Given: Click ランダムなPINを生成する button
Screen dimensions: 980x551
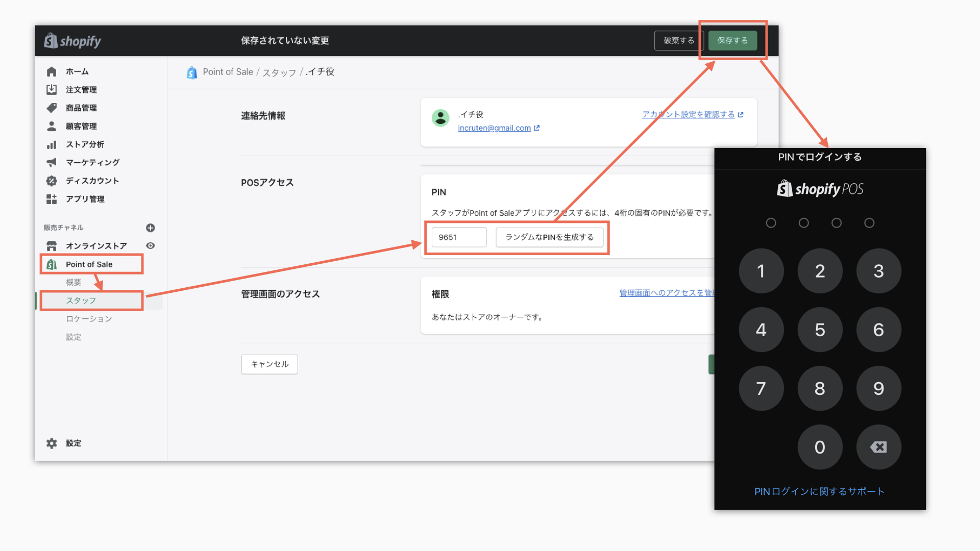Looking at the screenshot, I should tap(549, 237).
